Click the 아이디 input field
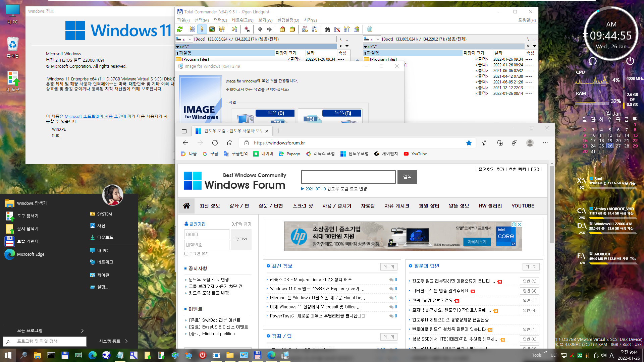644x362 pixels. pos(207,234)
